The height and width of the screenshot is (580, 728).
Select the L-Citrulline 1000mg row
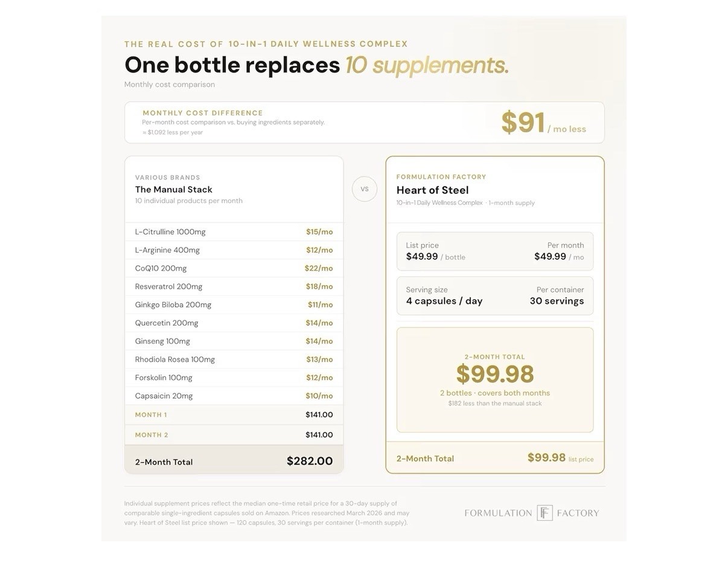234,232
